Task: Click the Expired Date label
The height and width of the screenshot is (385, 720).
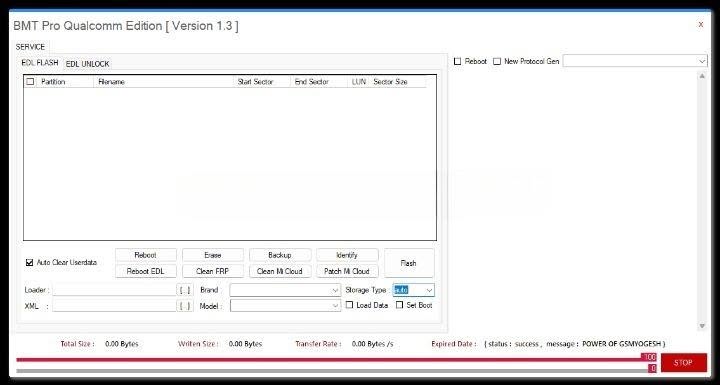Action: click(x=453, y=344)
